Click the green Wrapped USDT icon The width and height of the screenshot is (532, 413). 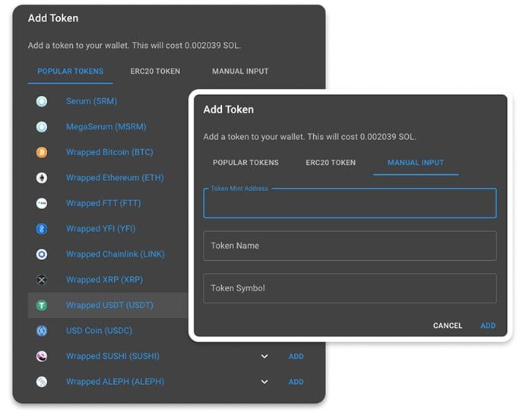(42, 305)
